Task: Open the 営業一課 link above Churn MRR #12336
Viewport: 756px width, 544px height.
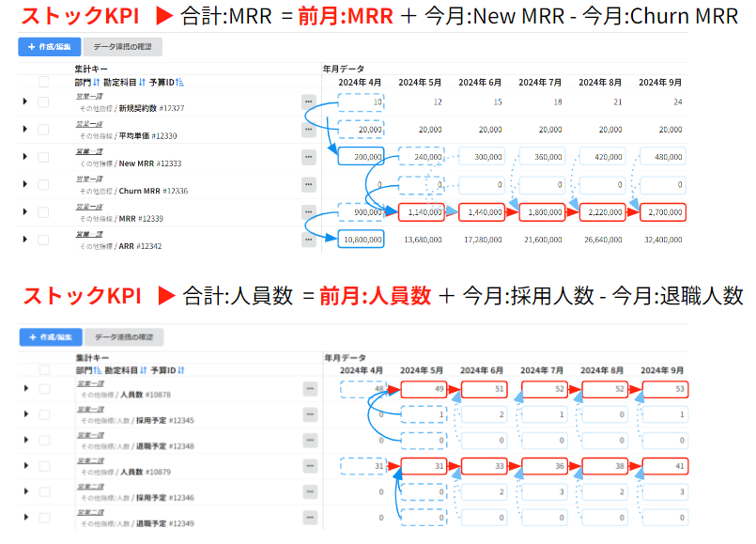Action: 89,179
